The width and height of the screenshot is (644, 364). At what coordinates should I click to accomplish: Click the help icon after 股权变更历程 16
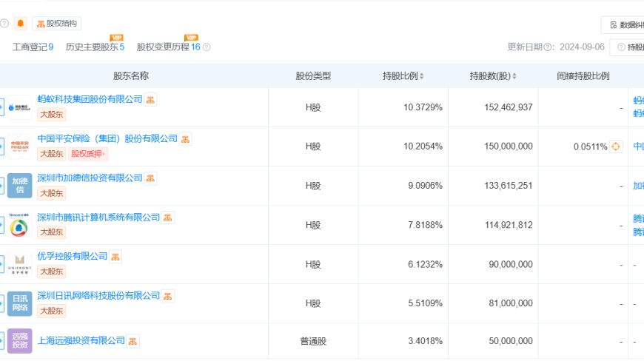pos(207,47)
